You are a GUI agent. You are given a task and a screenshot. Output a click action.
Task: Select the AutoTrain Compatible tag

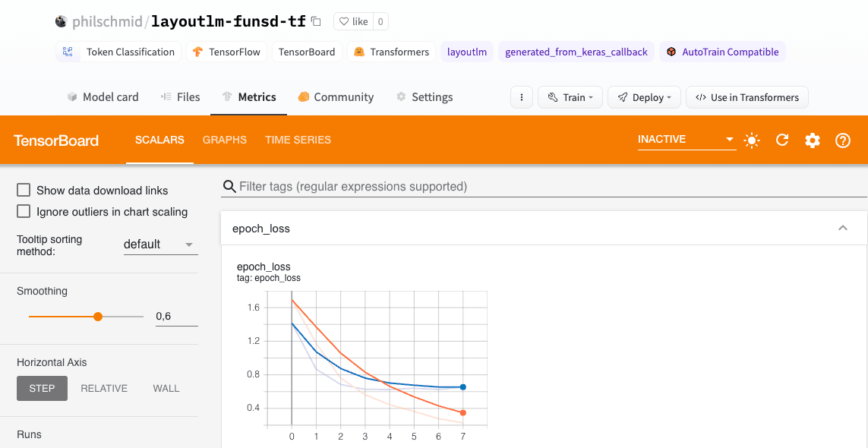point(722,52)
